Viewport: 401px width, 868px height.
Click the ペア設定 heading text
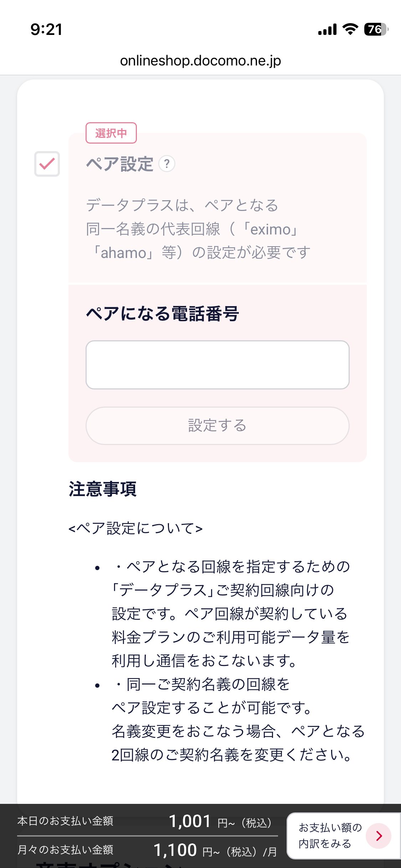tap(120, 164)
